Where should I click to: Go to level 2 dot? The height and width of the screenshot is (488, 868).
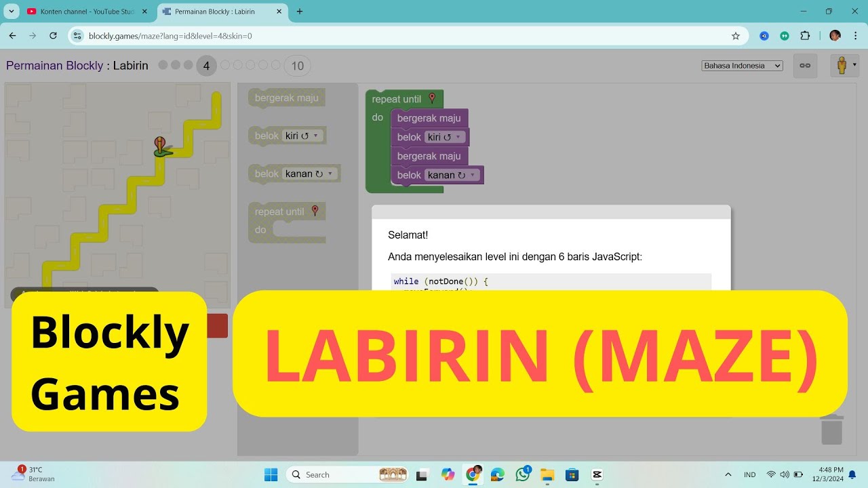click(x=176, y=65)
